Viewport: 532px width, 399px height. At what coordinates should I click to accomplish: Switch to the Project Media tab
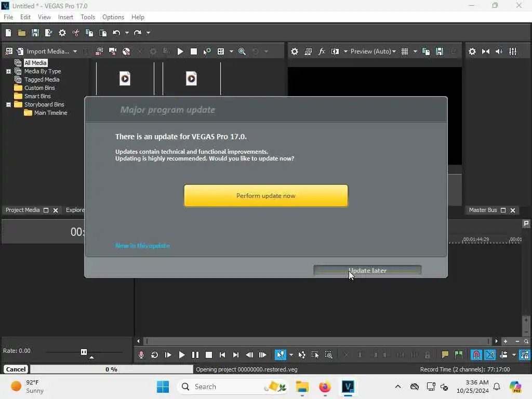(22, 210)
